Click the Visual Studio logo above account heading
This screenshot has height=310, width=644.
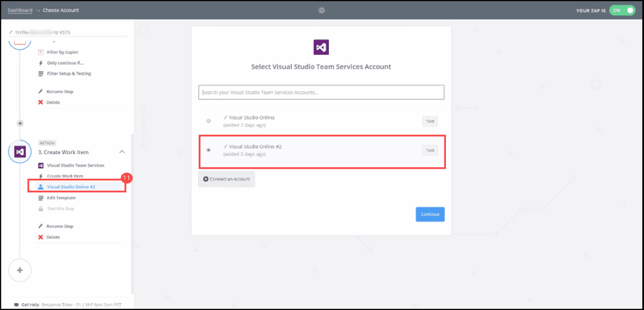coord(321,48)
